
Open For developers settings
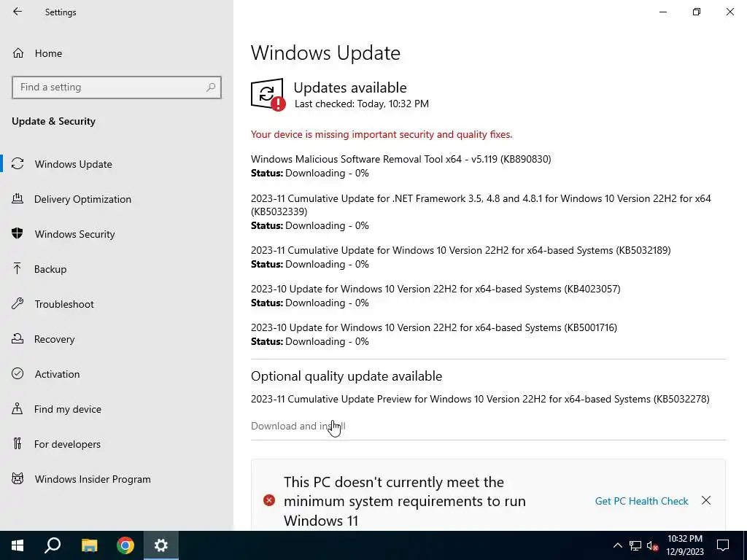click(67, 444)
